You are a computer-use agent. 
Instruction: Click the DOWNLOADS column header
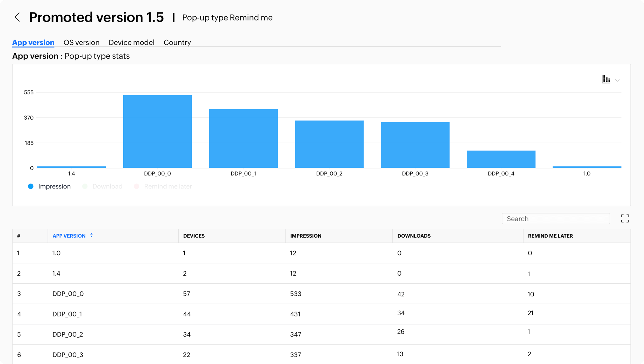414,236
